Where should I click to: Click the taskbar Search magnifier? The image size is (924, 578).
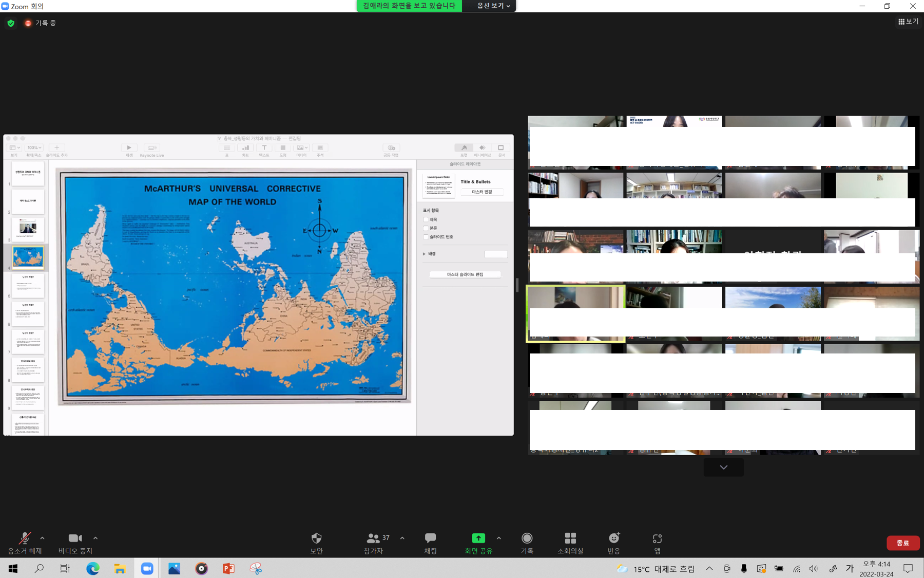[x=39, y=568]
